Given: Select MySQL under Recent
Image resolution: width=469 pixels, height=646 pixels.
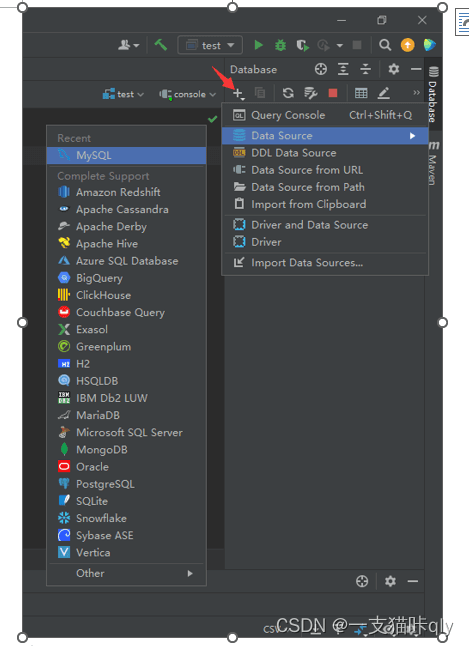Looking at the screenshot, I should [x=127, y=155].
